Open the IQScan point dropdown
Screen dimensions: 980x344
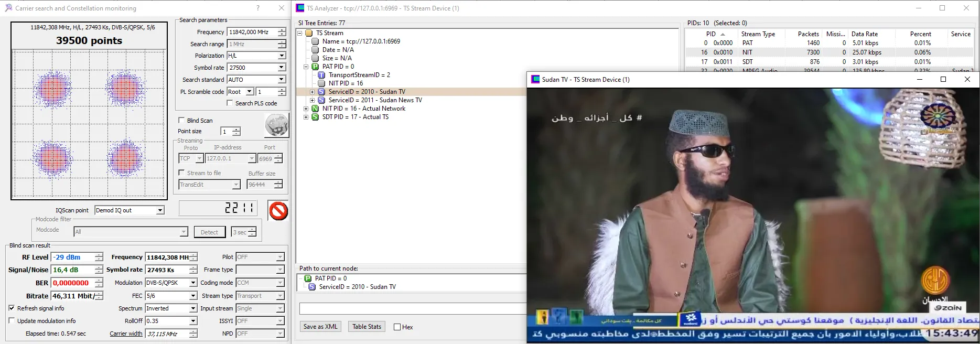click(160, 210)
